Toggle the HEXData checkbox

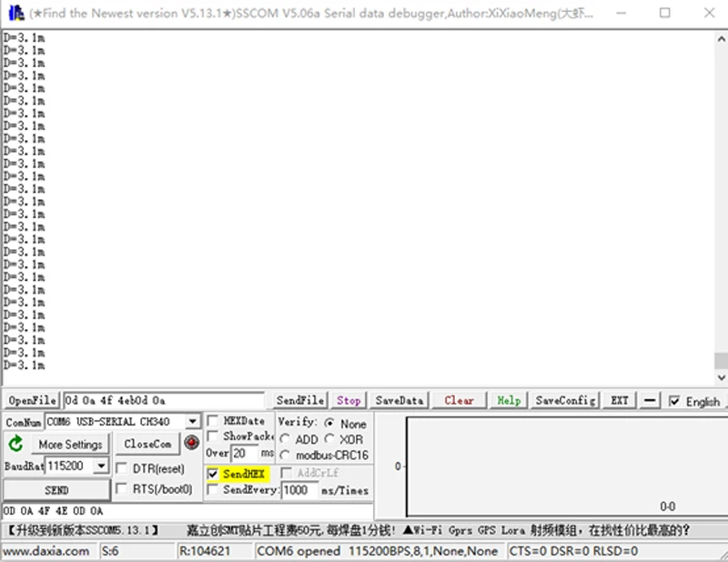coord(213,420)
